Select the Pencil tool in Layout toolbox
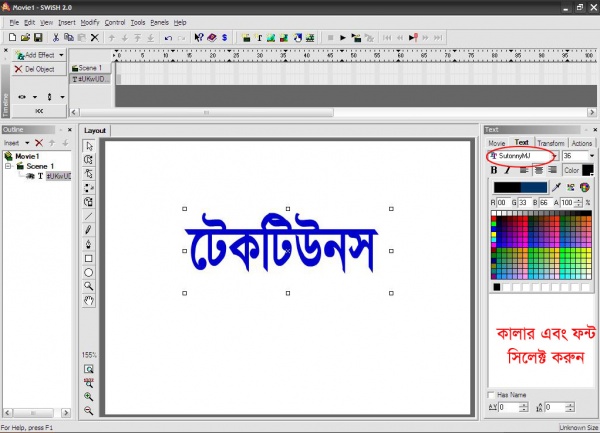The width and height of the screenshot is (600, 433). point(88,230)
